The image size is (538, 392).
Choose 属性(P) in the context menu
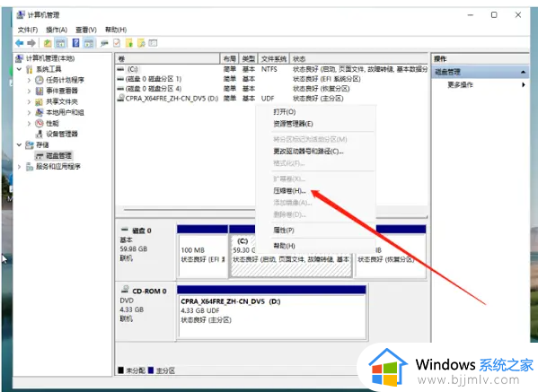pos(315,231)
